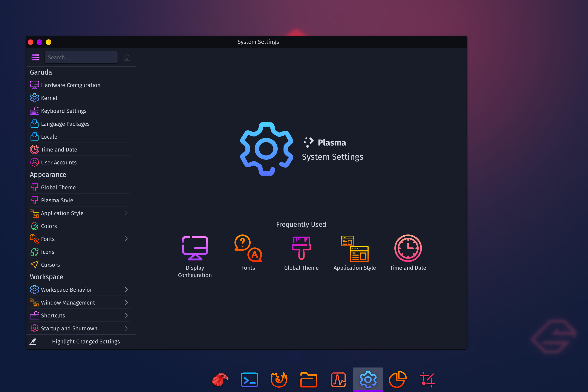Click the yellow window control button
The width and height of the screenshot is (588, 392).
49,42
